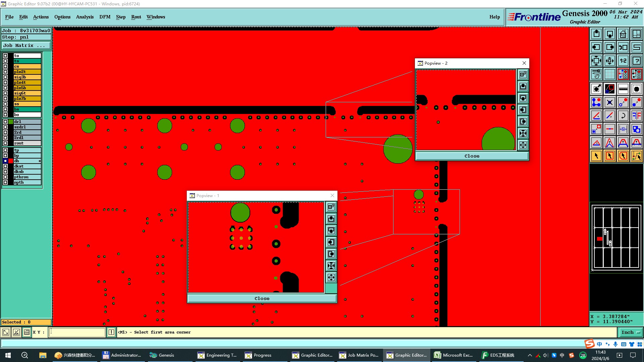Open the Analysis menu
Viewport: 644px width, 362px height.
(x=85, y=17)
